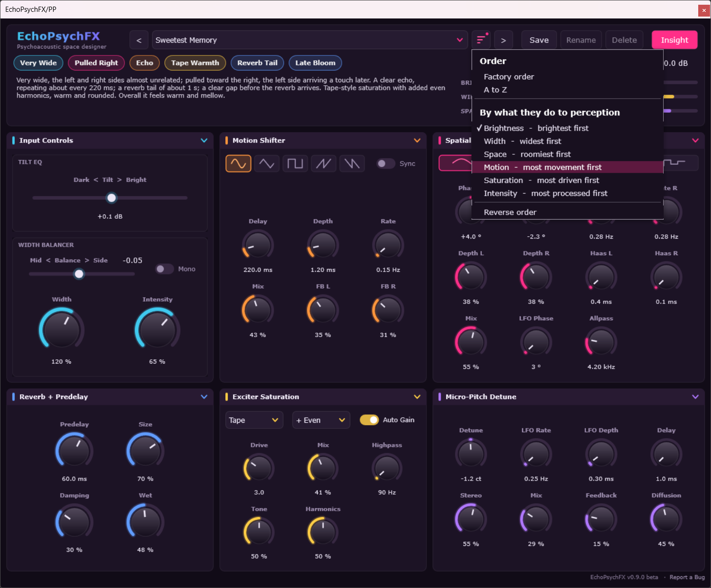This screenshot has width=711, height=588.
Task: Choose Factory order from Order menu
Action: (x=567, y=77)
